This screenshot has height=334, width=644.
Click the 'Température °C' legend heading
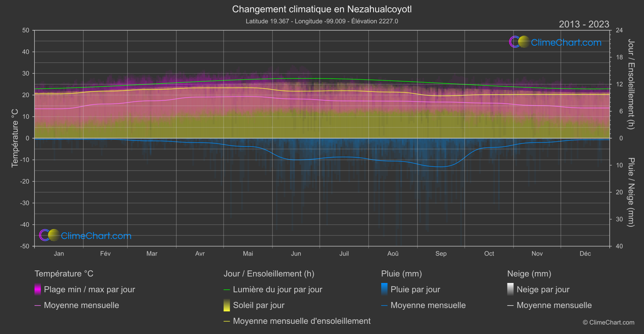(x=64, y=274)
